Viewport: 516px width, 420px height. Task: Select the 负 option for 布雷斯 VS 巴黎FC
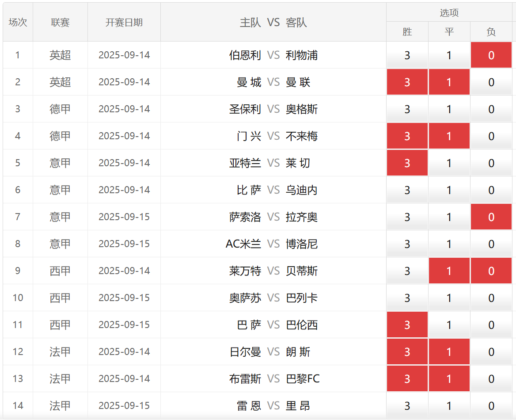point(491,379)
